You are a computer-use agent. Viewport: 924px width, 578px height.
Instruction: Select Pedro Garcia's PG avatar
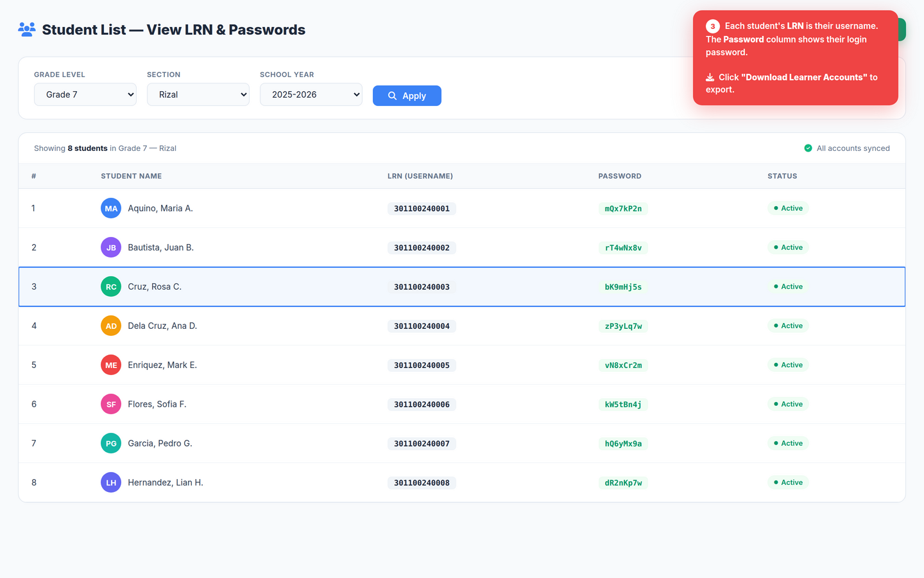point(110,443)
